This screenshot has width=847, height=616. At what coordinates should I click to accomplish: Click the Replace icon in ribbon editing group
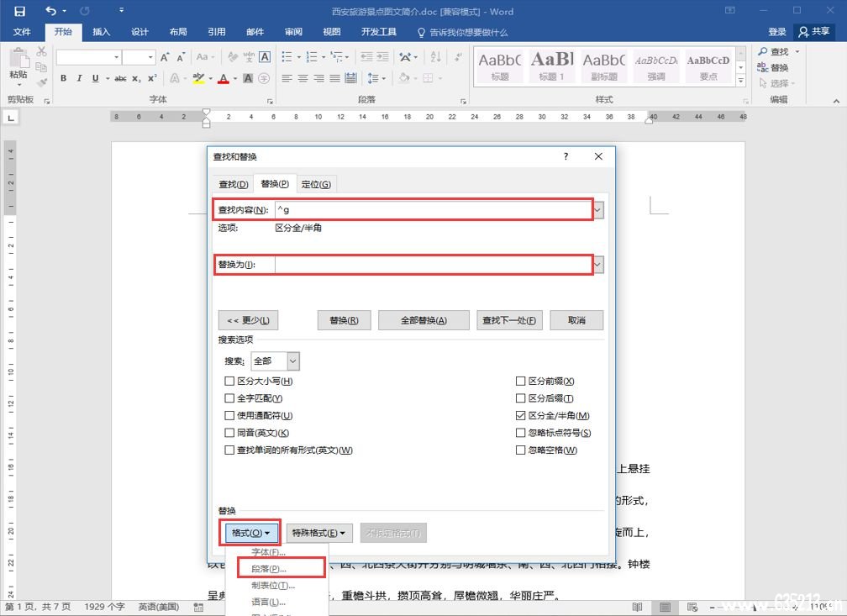[762, 67]
